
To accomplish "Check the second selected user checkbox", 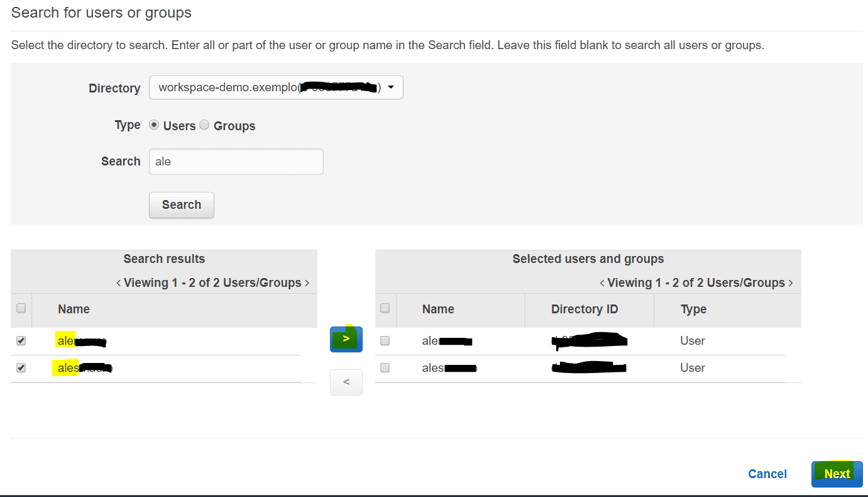I will [385, 368].
